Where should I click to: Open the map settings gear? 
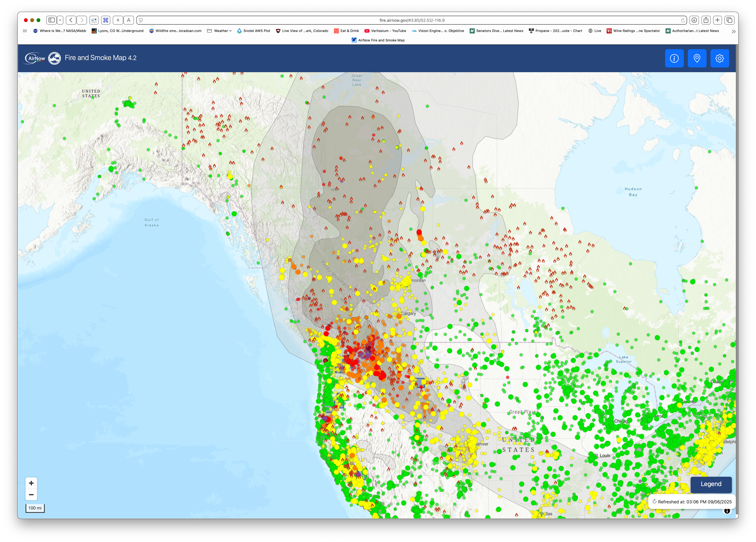[x=719, y=58]
